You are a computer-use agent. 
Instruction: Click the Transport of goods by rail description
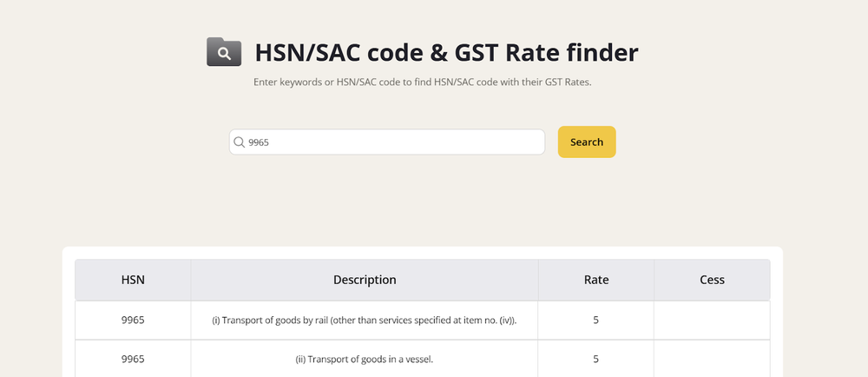(365, 321)
